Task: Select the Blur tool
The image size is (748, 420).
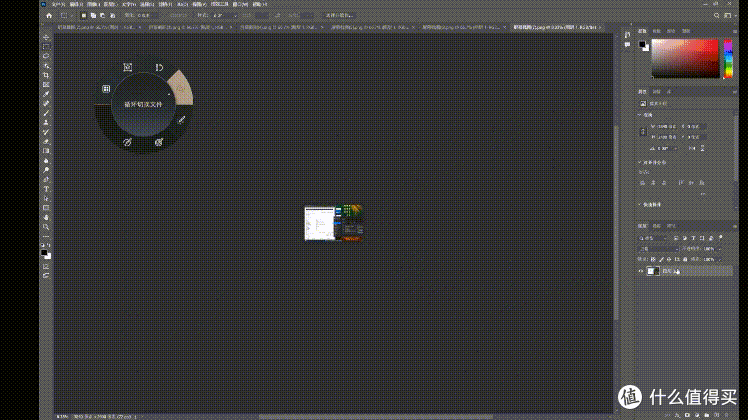Action: tap(46, 161)
